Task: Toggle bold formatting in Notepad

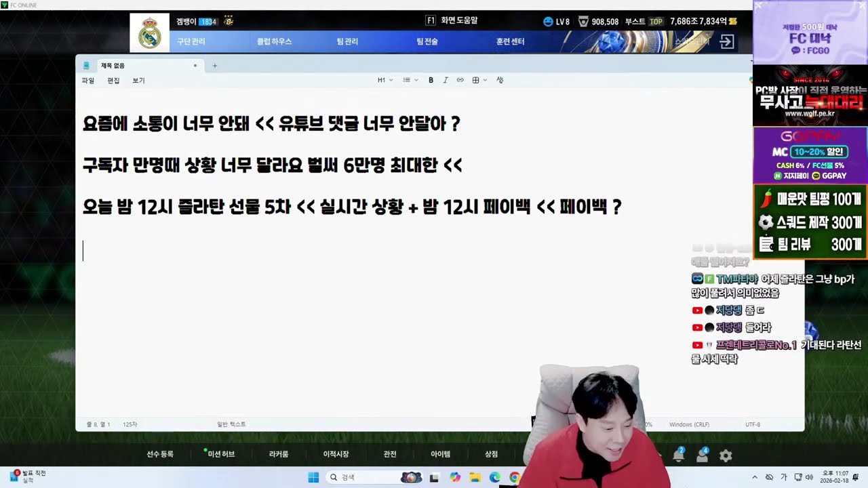Action: (x=431, y=80)
